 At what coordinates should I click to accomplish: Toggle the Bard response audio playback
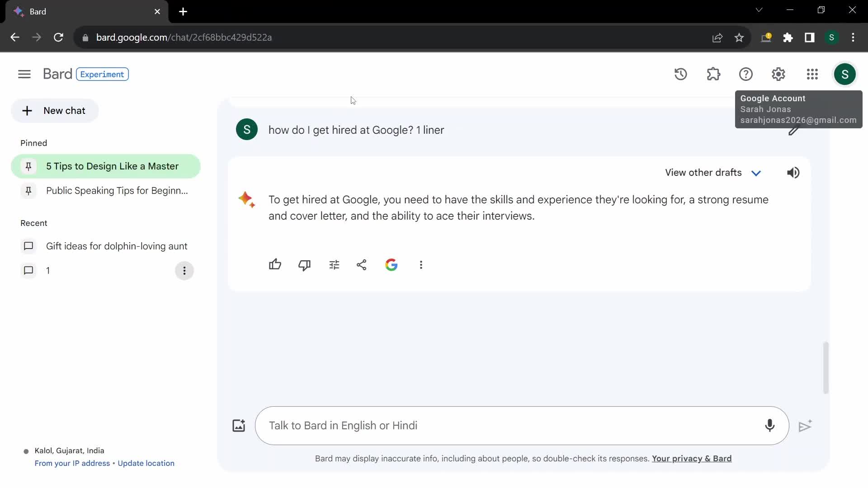click(794, 172)
